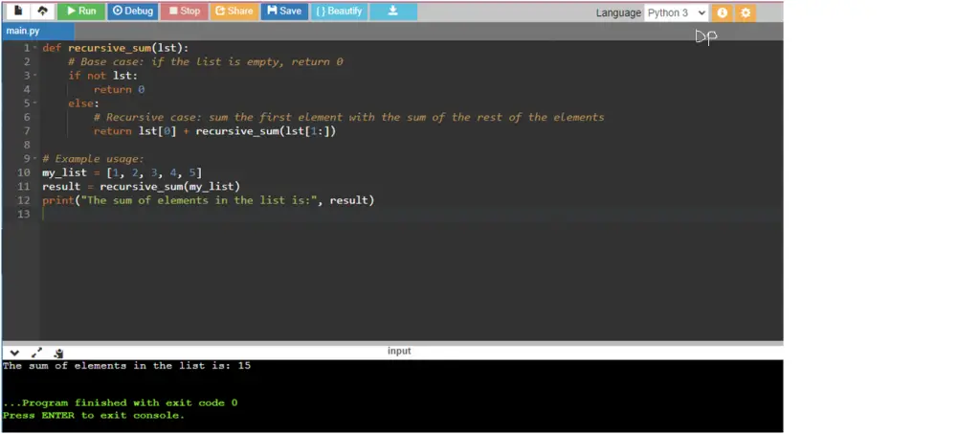The width and height of the screenshot is (980, 434).
Task: Collapse function fold arrow on line 1
Action: tap(35, 48)
